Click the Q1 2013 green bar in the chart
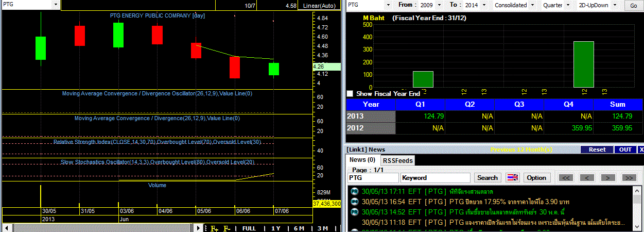Screen dimensions: 644x232 point(423,79)
